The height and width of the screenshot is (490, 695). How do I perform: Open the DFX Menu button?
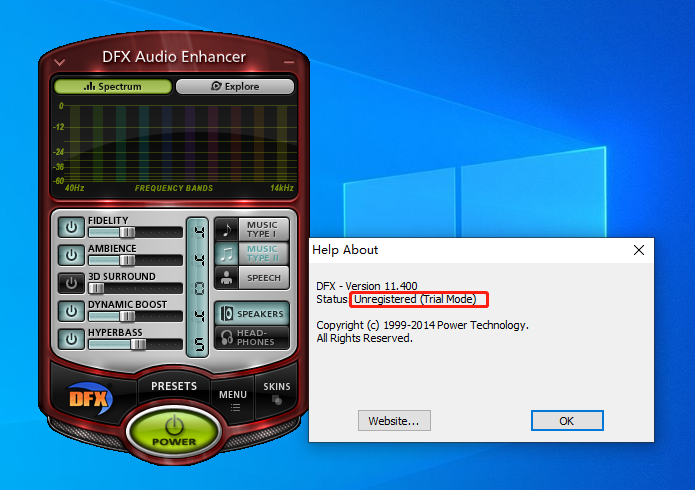233,400
